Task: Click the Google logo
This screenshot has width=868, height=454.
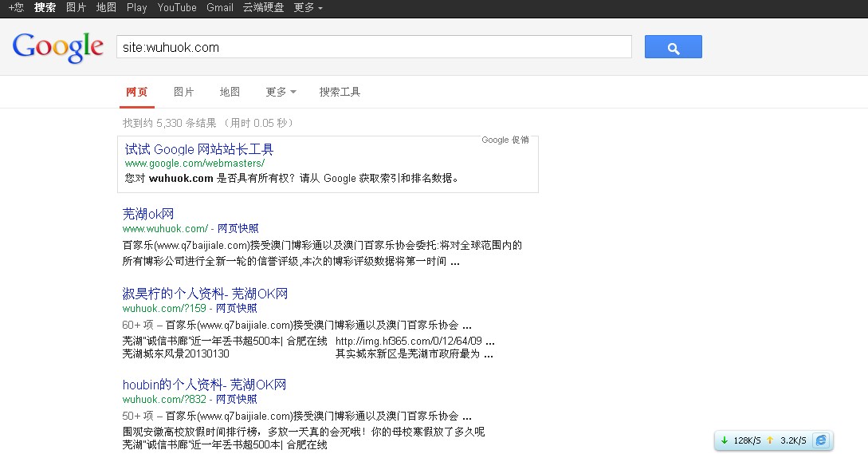Action: 57,46
